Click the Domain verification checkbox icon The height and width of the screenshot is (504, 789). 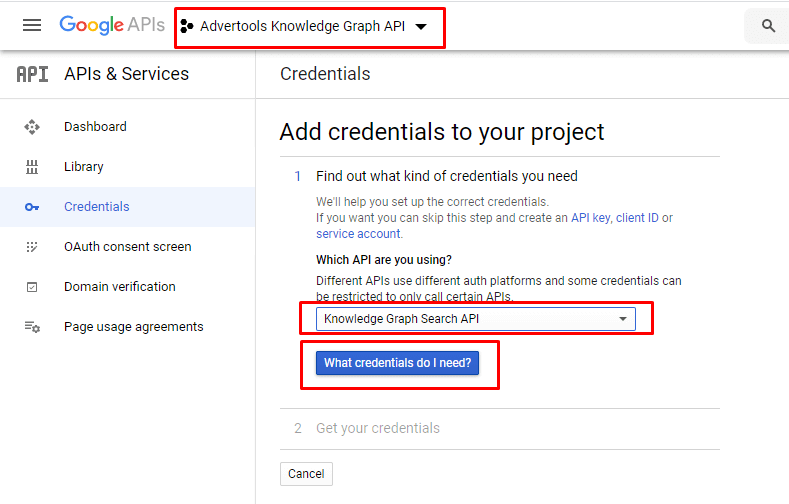(32, 287)
